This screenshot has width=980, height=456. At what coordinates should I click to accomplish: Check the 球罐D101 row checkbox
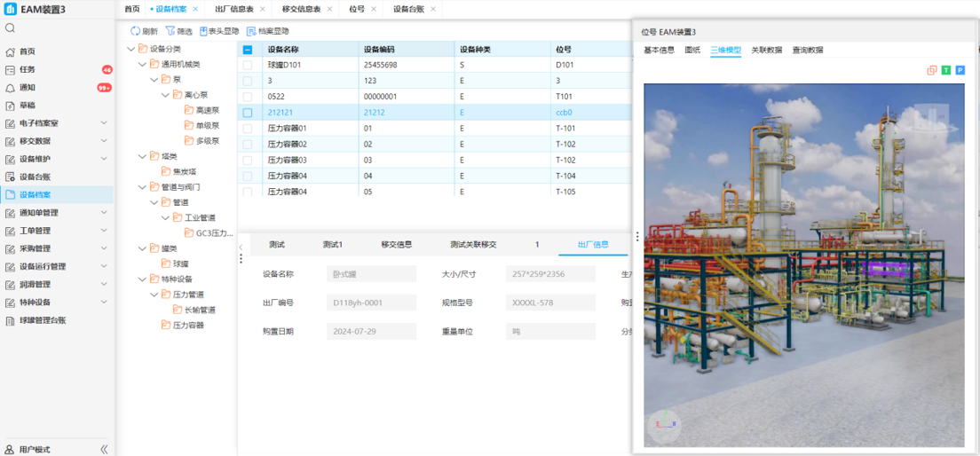[x=248, y=65]
